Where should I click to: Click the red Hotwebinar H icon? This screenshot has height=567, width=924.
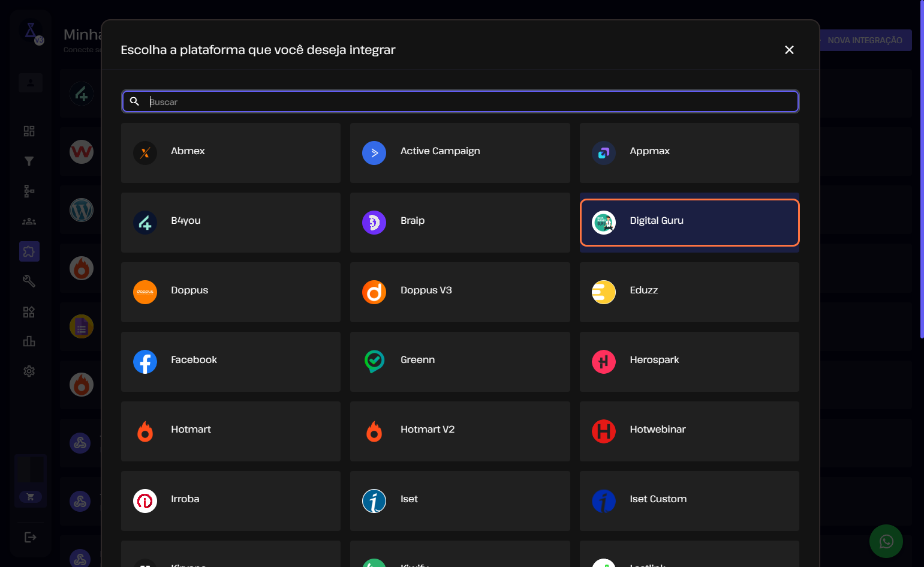pyautogui.click(x=604, y=431)
